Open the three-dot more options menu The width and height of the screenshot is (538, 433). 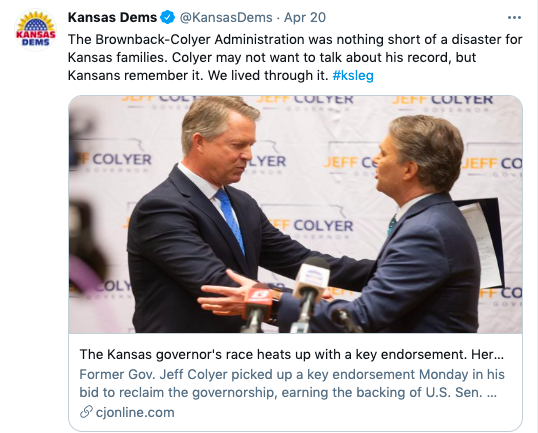(514, 17)
